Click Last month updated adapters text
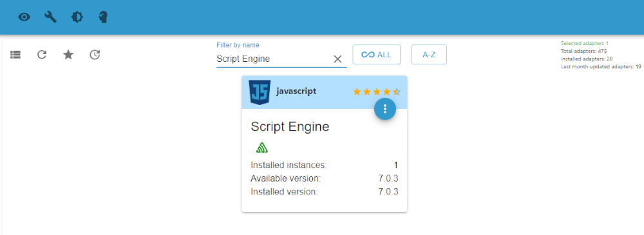Image resolution: width=644 pixels, height=235 pixels. tap(601, 66)
